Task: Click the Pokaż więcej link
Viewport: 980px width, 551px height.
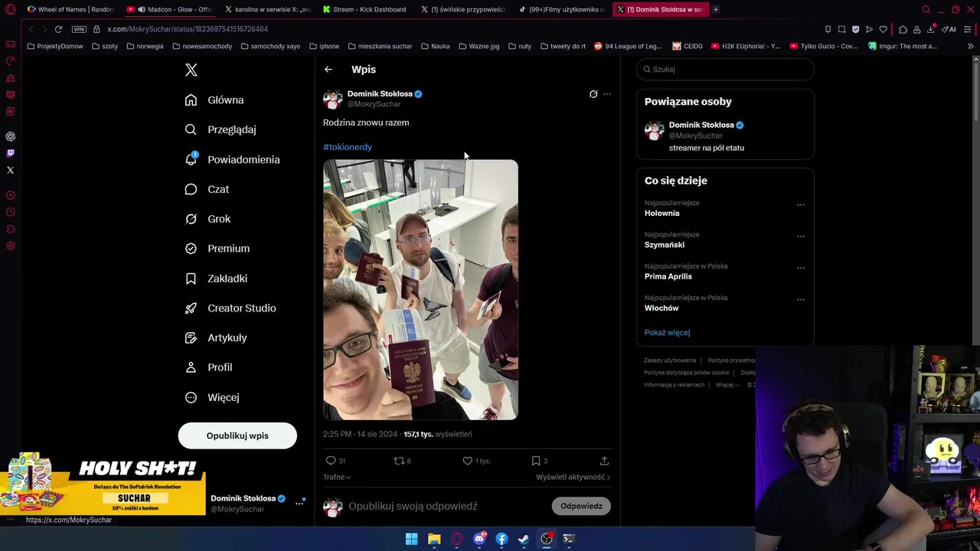Action: [x=667, y=333]
